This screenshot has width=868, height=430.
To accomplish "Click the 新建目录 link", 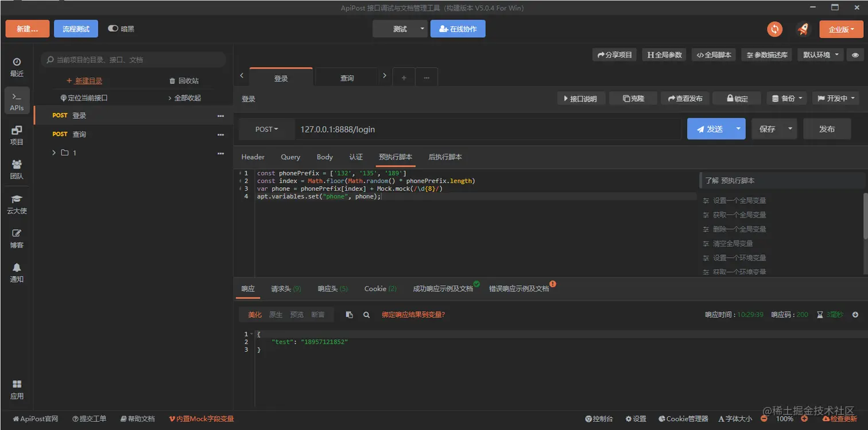I will point(84,81).
